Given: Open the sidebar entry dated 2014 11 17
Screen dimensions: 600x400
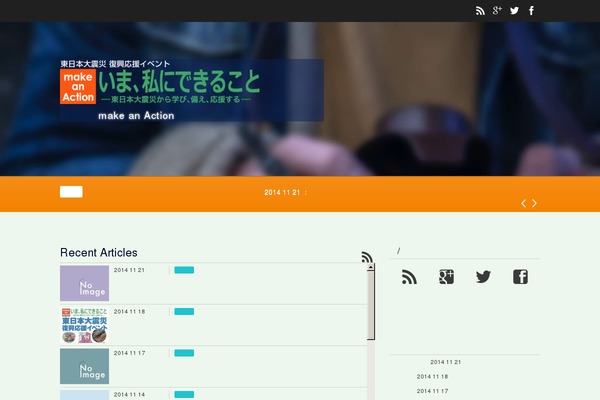Looking at the screenshot, I should [x=432, y=391].
